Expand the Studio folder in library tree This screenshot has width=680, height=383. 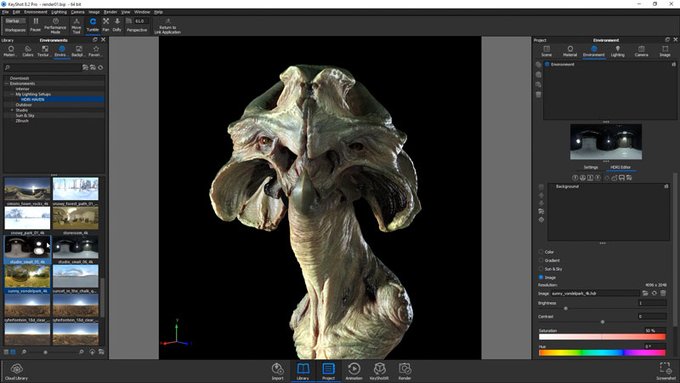12,110
